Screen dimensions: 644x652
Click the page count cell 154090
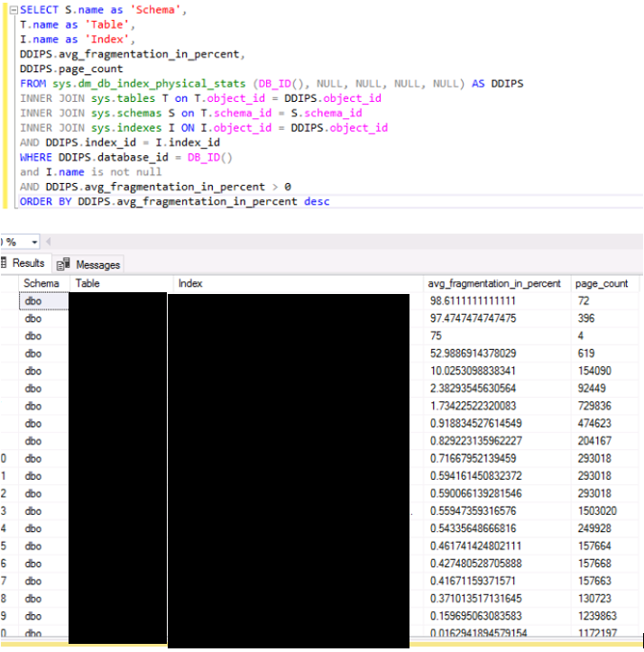pos(595,371)
